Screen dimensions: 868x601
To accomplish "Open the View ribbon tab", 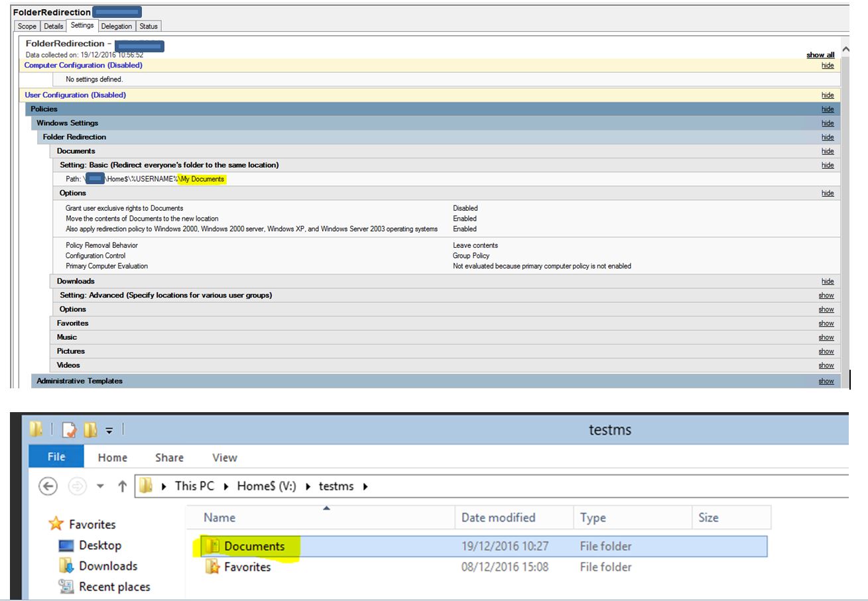I will [x=224, y=458].
